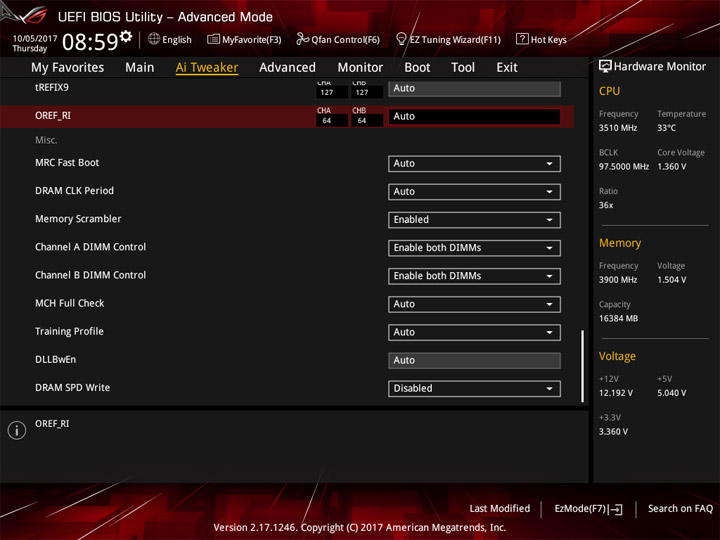Open the Training Profile dropdown
Viewport: 720px width, 540px height.
point(474,332)
